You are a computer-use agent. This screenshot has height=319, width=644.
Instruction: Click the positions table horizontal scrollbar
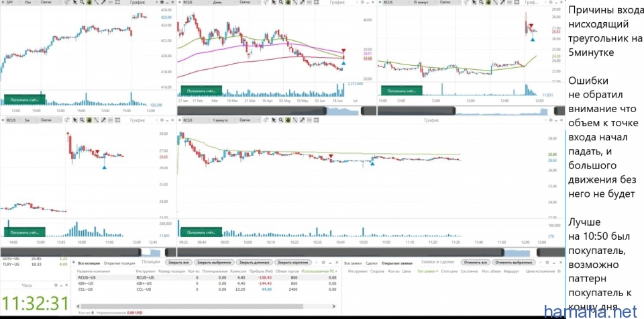(x=193, y=306)
